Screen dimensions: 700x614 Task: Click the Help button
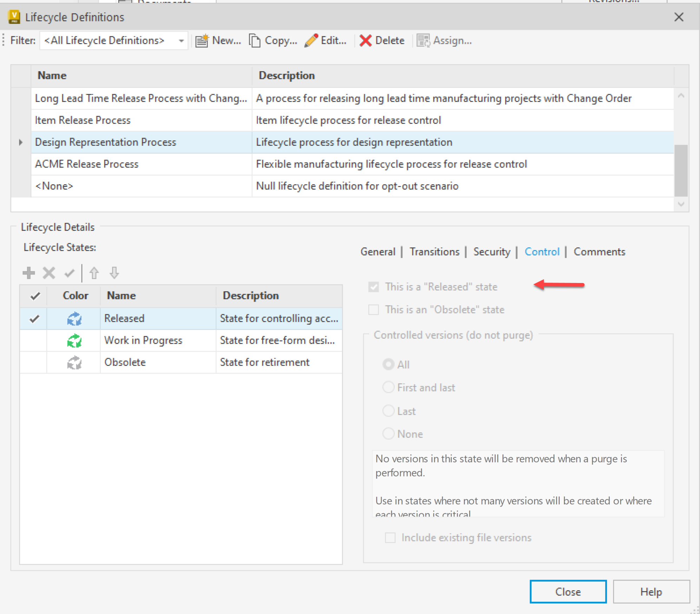pos(651,592)
